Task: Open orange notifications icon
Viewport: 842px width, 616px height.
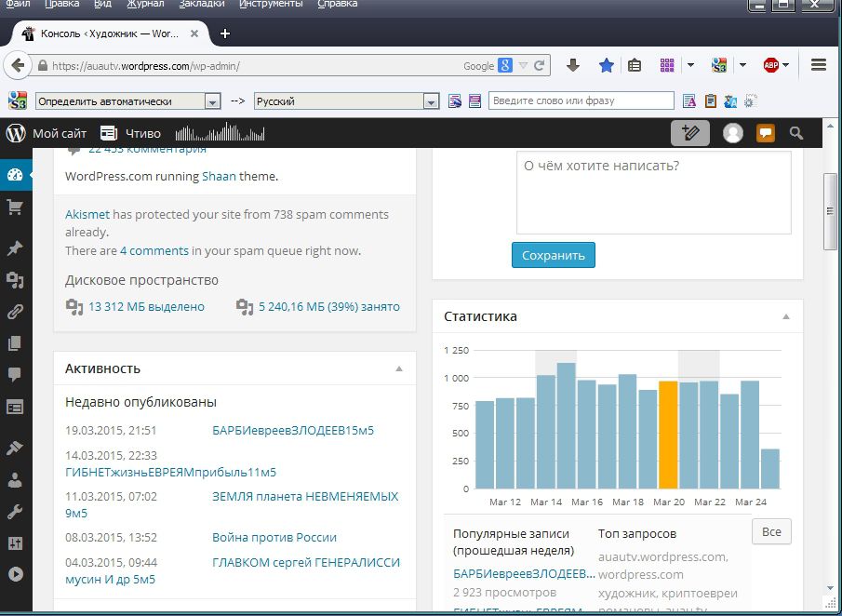Action: pos(765,133)
